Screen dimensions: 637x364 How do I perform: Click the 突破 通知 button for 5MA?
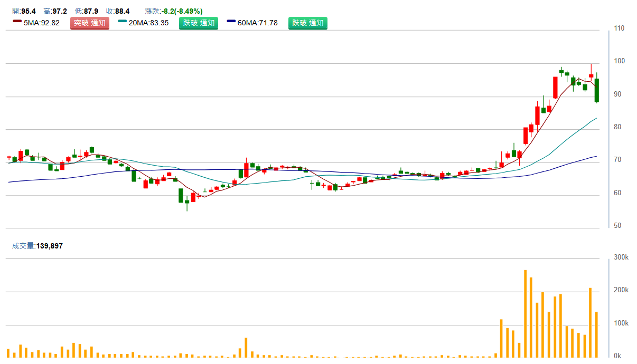click(90, 23)
